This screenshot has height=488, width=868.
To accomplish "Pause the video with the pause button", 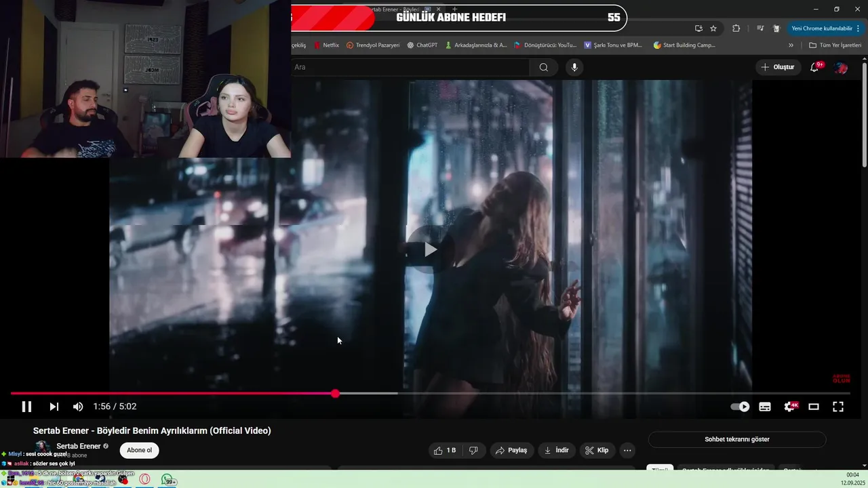I will [x=26, y=407].
